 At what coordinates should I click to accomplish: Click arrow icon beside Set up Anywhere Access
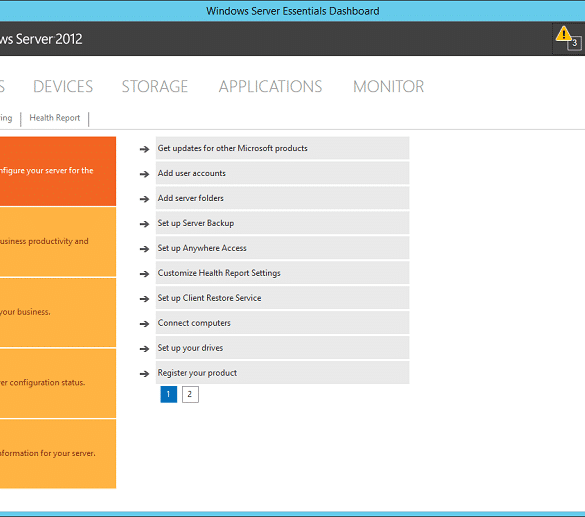[x=144, y=249]
